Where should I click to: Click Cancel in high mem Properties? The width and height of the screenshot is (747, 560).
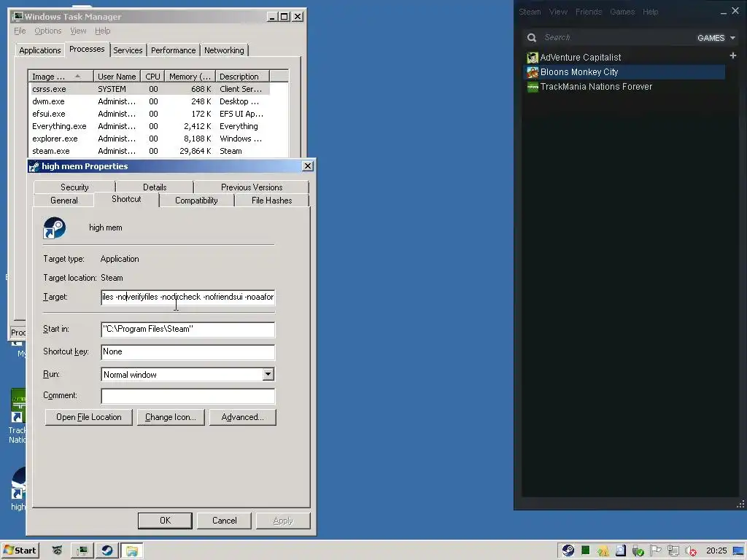[x=224, y=521]
